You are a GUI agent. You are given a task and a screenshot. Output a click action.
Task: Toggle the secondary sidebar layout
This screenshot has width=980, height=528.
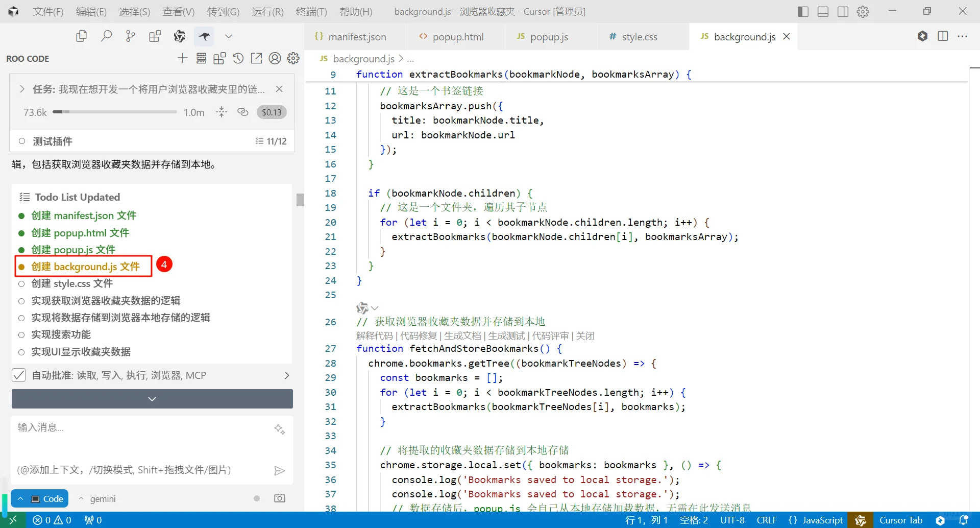point(843,11)
